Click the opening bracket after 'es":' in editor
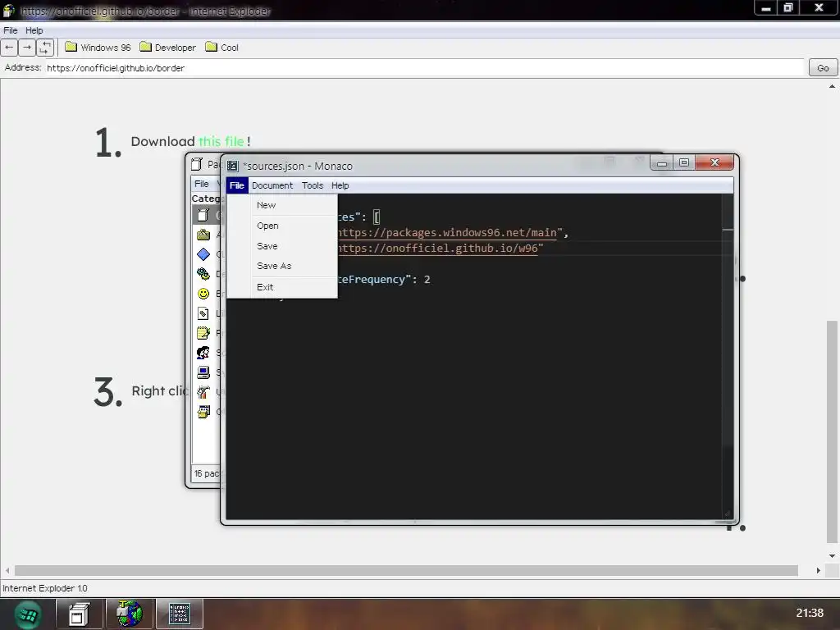The width and height of the screenshot is (840, 630). [377, 217]
